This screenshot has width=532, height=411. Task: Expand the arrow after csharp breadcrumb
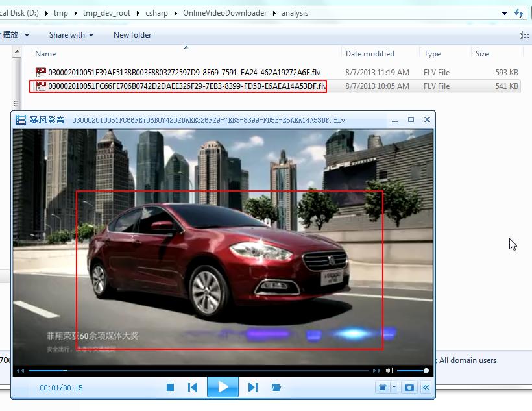click(175, 13)
